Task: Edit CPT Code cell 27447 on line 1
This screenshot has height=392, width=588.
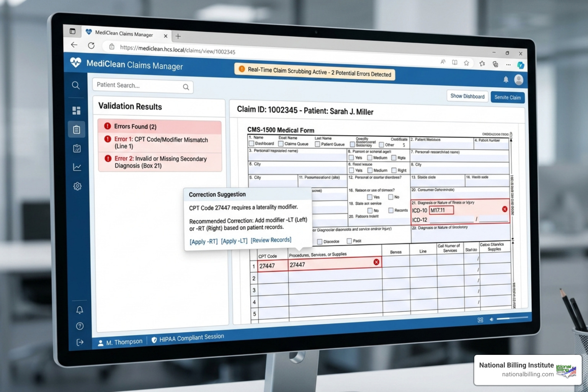Action: pos(273,266)
